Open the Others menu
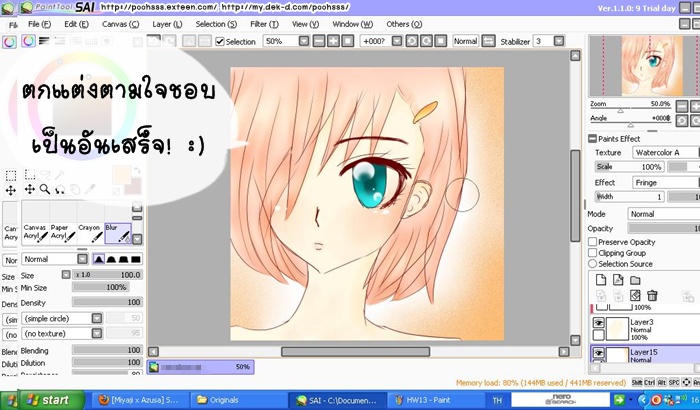 point(404,24)
